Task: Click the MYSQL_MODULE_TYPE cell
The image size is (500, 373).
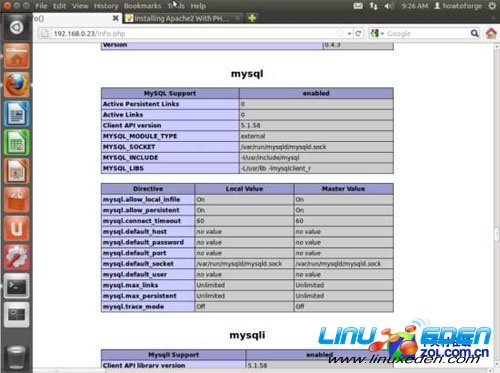Action: 170,136
